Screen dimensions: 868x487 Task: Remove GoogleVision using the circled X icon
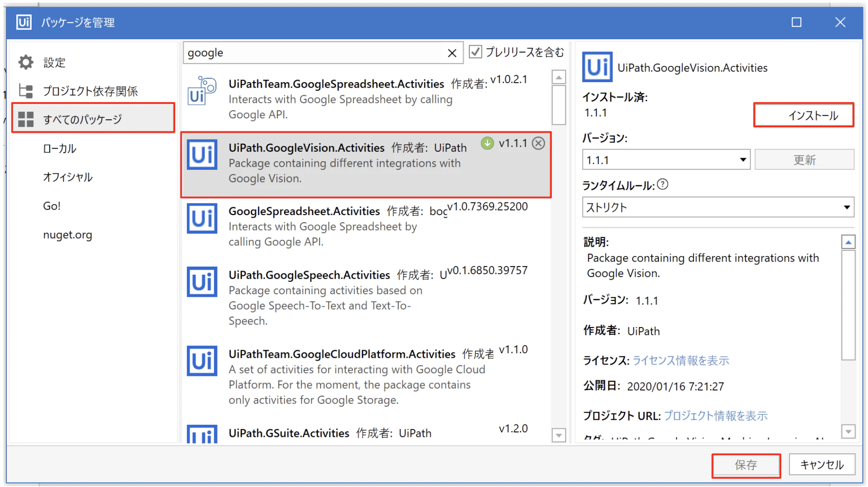click(538, 143)
